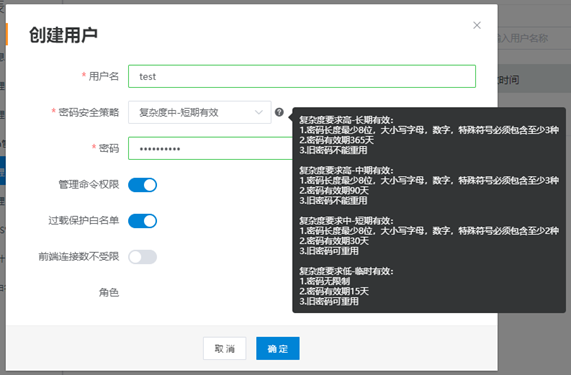Turn off 过载保护白名单 toggle
Image resolution: width=571 pixels, height=375 pixels.
click(x=142, y=221)
